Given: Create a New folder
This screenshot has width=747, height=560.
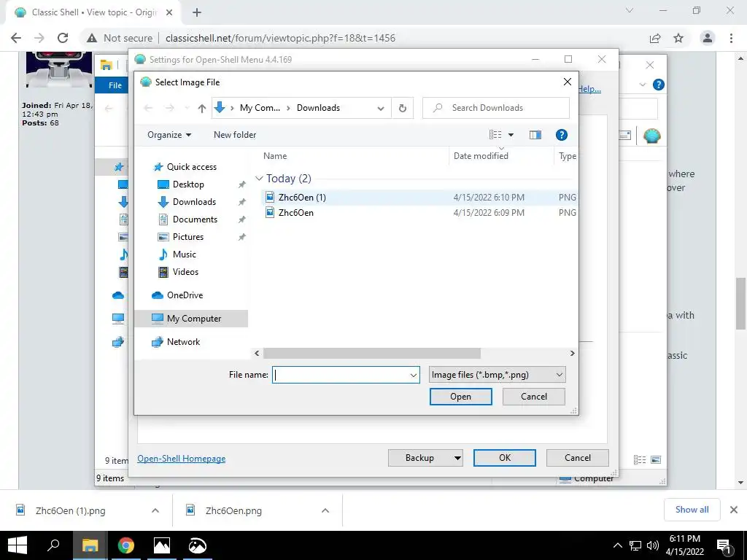Looking at the screenshot, I should pos(235,135).
